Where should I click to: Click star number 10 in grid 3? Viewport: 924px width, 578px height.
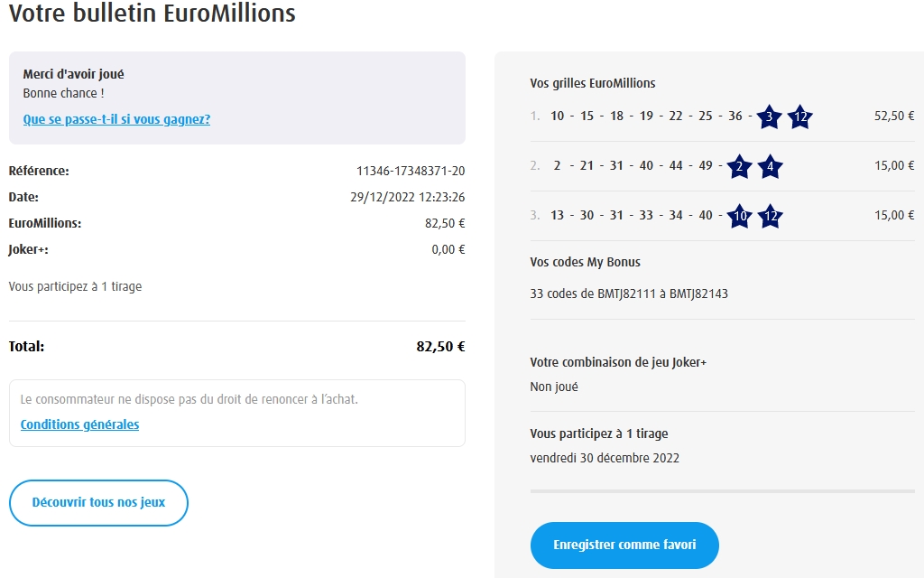pyautogui.click(x=739, y=216)
